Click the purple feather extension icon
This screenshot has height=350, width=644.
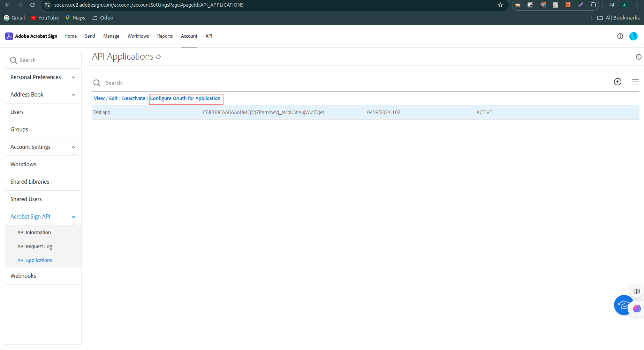[x=581, y=5]
